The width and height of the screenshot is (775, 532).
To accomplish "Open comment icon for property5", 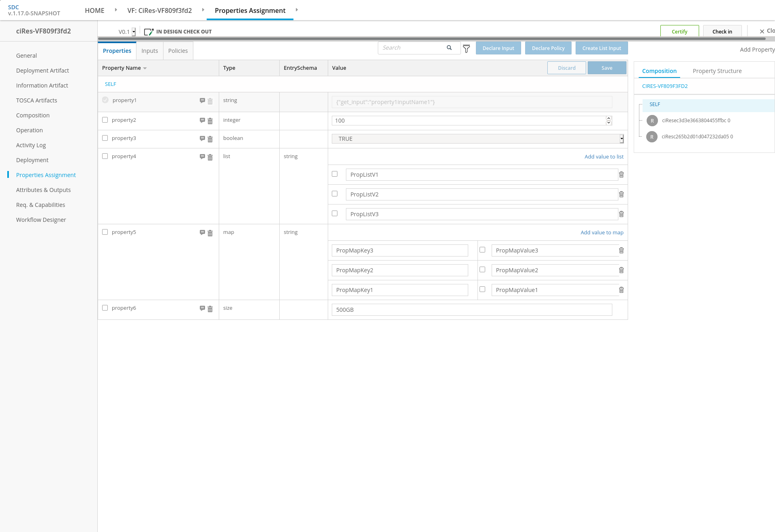I will [202, 233].
